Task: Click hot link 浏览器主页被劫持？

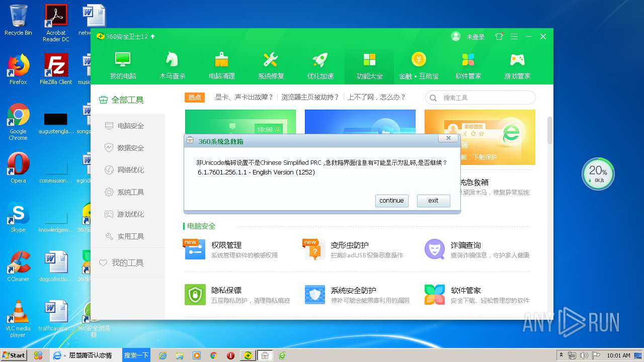Action: (x=310, y=98)
